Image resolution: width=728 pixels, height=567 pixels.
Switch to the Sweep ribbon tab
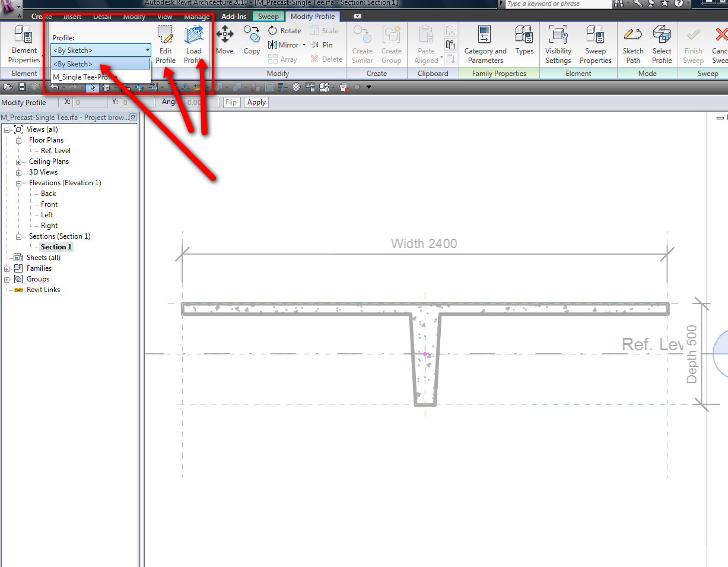tap(268, 17)
